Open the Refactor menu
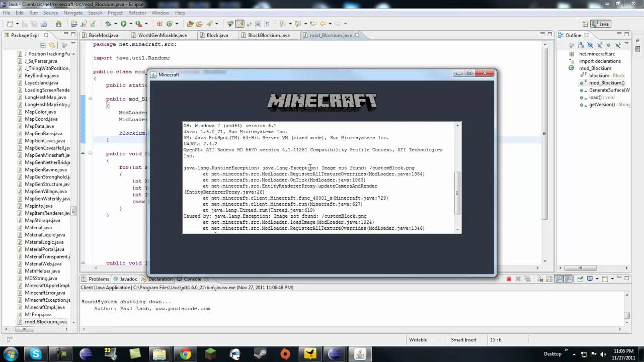Viewport: 644px width, 362px height. [137, 13]
